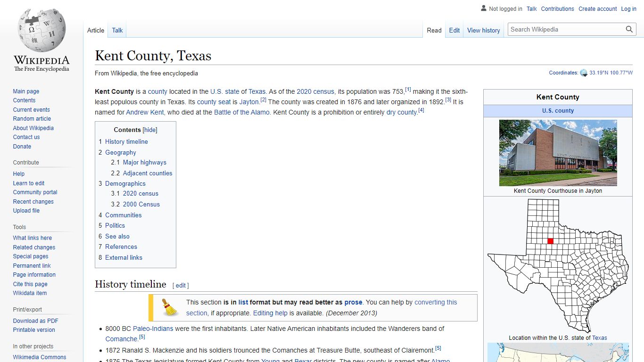Open Current events
This screenshot has height=362, width=644.
[x=31, y=110]
